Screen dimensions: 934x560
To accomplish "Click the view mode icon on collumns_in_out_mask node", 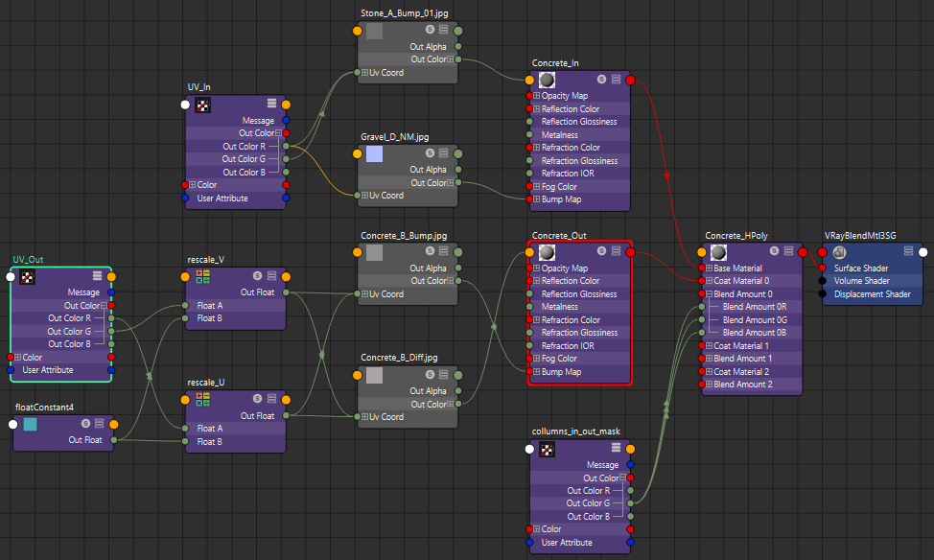I will pyautogui.click(x=616, y=448).
